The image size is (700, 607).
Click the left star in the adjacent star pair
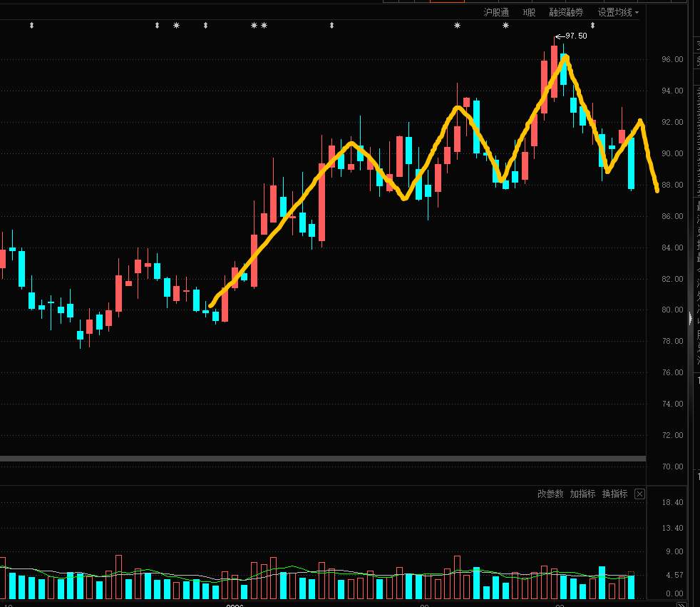(x=254, y=26)
